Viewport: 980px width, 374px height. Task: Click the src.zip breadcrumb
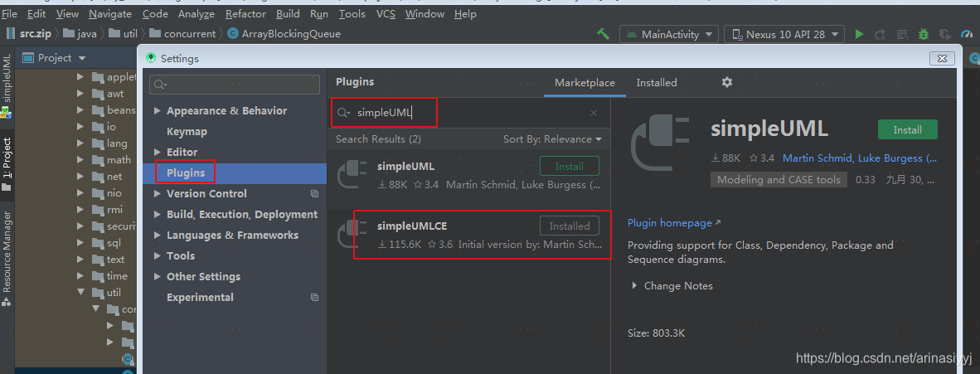[x=29, y=34]
